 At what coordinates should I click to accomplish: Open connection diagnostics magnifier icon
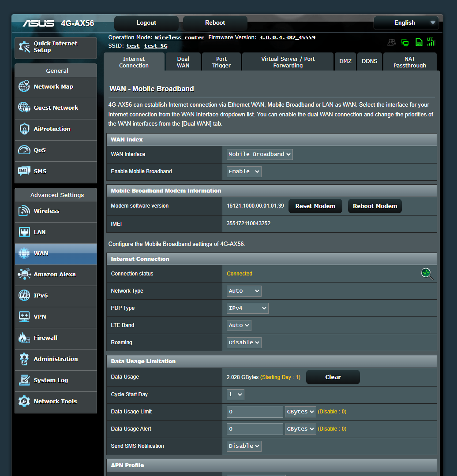point(427,274)
